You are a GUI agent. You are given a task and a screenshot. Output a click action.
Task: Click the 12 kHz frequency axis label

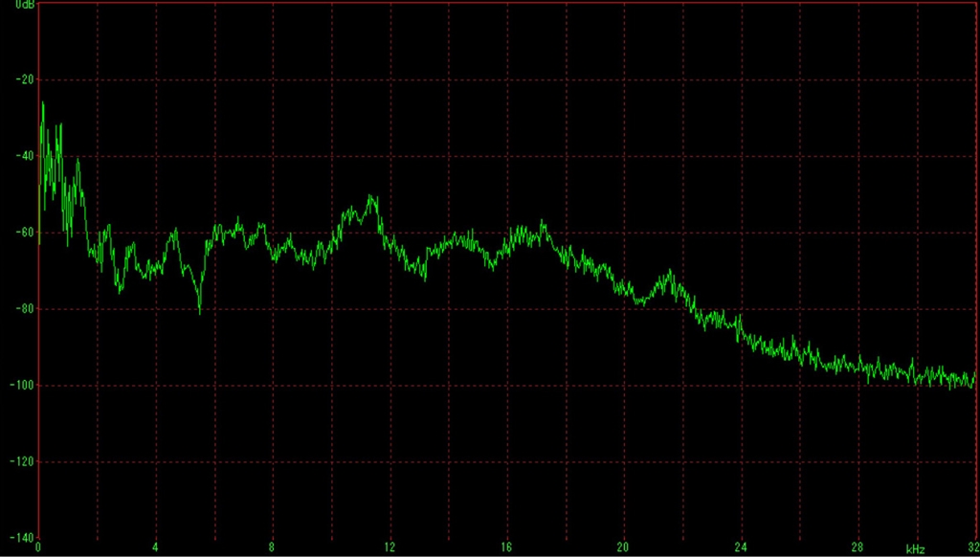point(390,547)
